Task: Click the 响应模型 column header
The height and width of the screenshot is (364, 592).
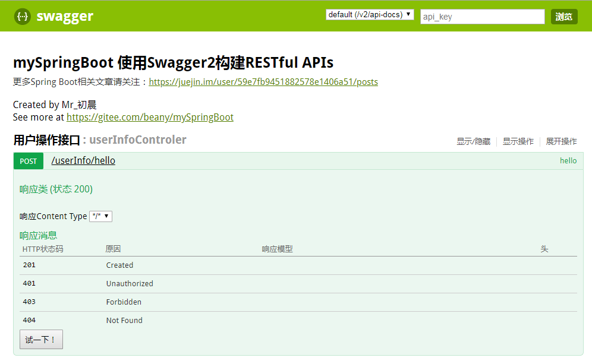Action: [x=279, y=249]
